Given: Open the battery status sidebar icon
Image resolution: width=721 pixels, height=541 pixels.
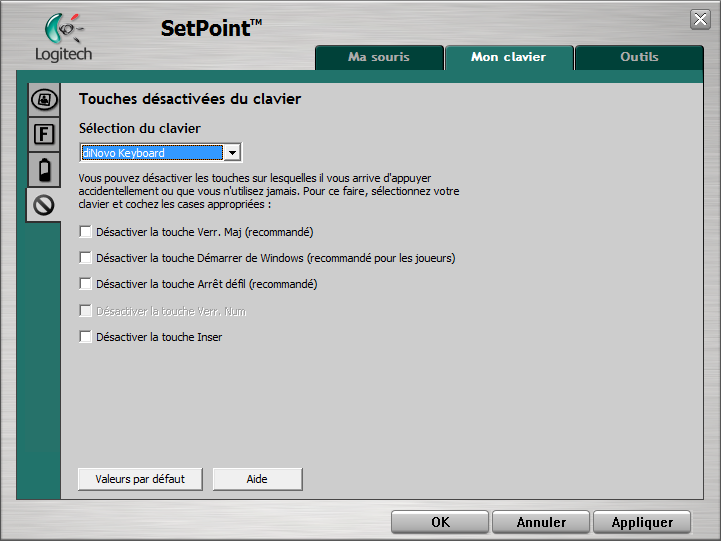Looking at the screenshot, I should click(x=44, y=170).
